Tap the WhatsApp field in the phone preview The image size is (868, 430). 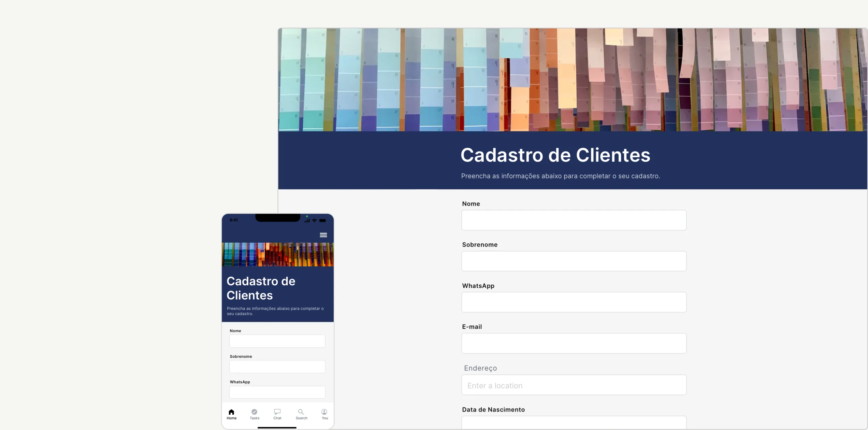(x=277, y=392)
